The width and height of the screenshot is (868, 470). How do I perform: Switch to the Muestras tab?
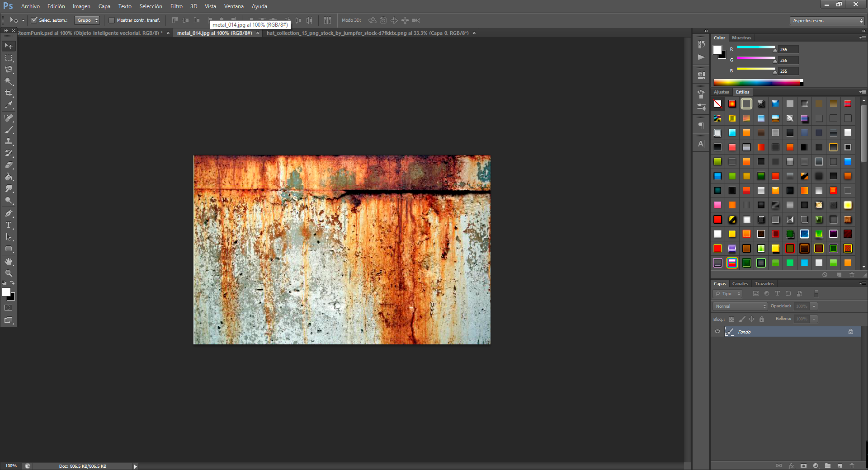pyautogui.click(x=741, y=38)
